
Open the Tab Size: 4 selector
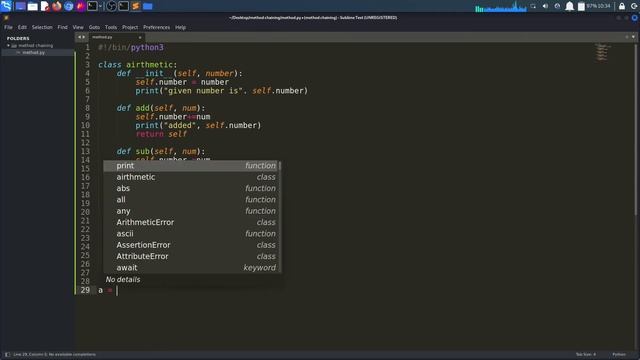pos(586,355)
